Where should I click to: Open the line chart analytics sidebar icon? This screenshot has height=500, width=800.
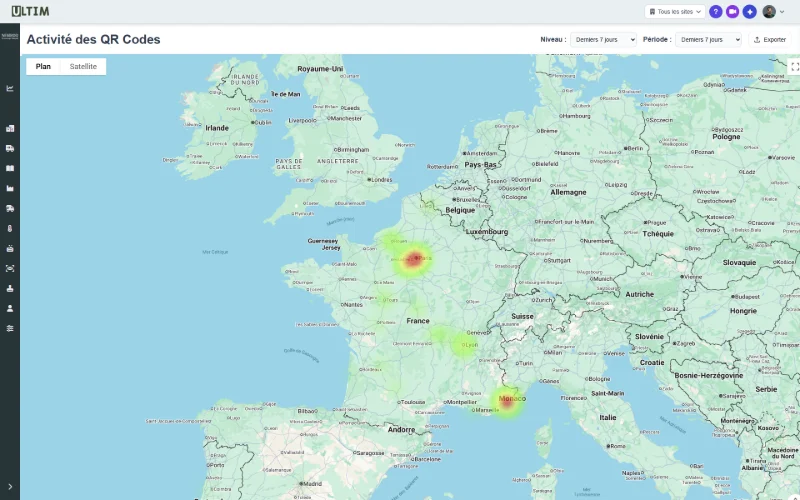10,89
